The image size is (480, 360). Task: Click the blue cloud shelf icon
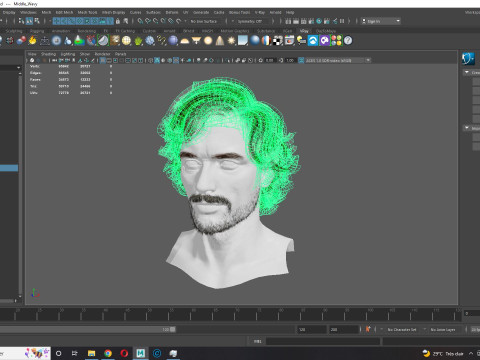(313, 41)
